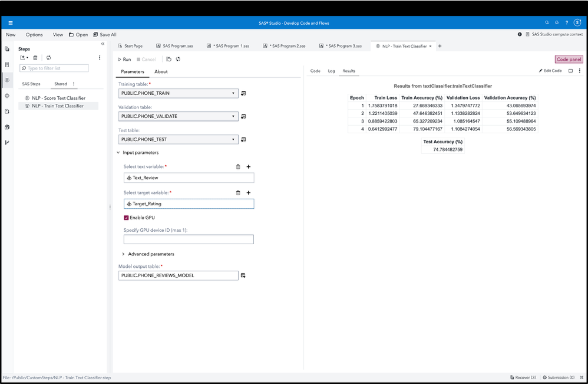Show the Code tab in results pane
Image resolution: width=588 pixels, height=384 pixels.
315,71
